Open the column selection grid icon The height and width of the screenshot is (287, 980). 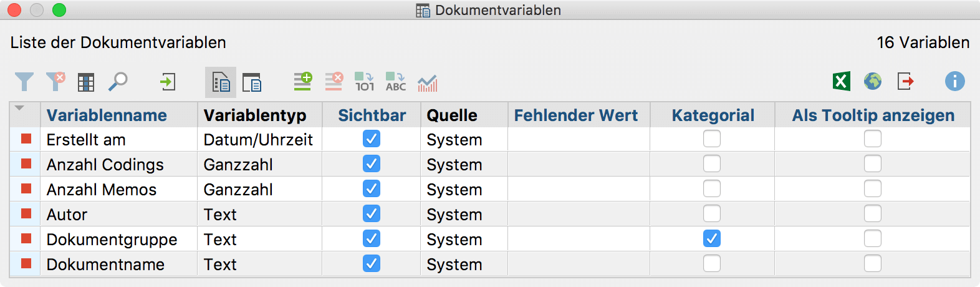(x=86, y=82)
